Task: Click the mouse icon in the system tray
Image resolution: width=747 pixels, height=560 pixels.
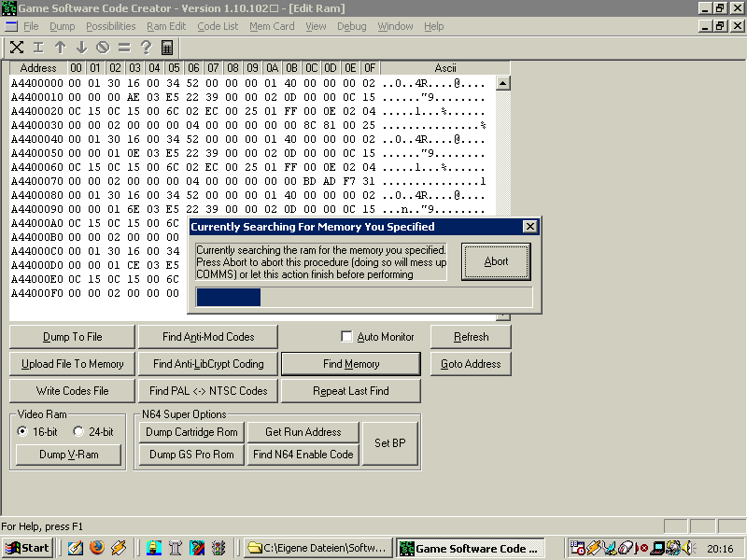Action: coord(626,548)
